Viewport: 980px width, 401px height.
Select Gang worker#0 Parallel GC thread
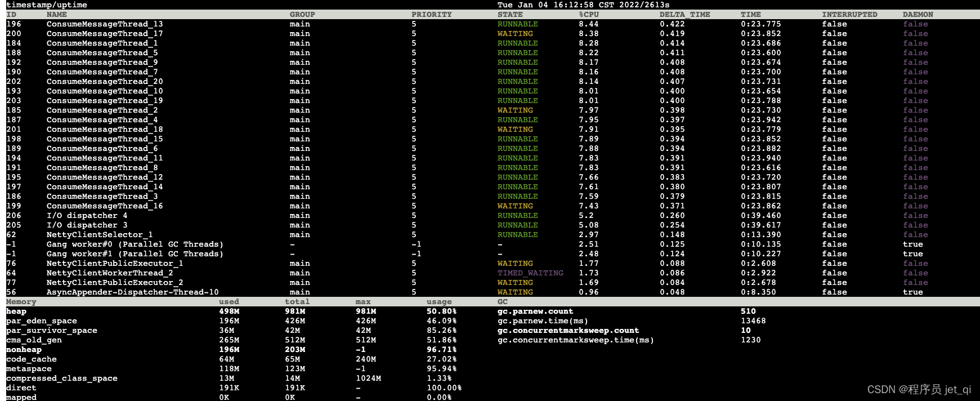[x=135, y=244]
